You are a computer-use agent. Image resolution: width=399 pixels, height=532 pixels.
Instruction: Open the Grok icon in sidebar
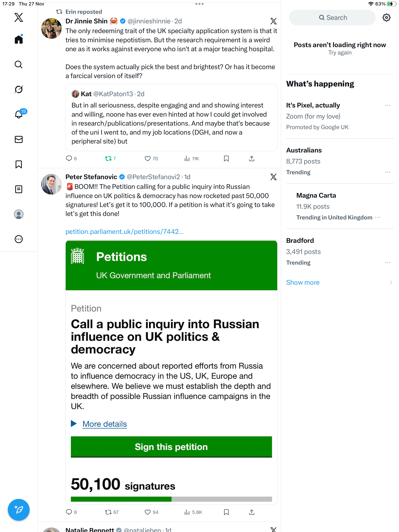(19, 89)
